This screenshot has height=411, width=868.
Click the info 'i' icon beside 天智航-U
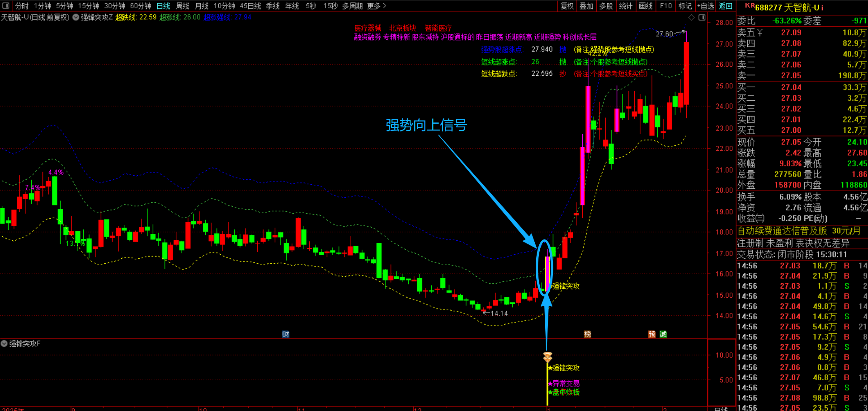pyautogui.click(x=822, y=8)
